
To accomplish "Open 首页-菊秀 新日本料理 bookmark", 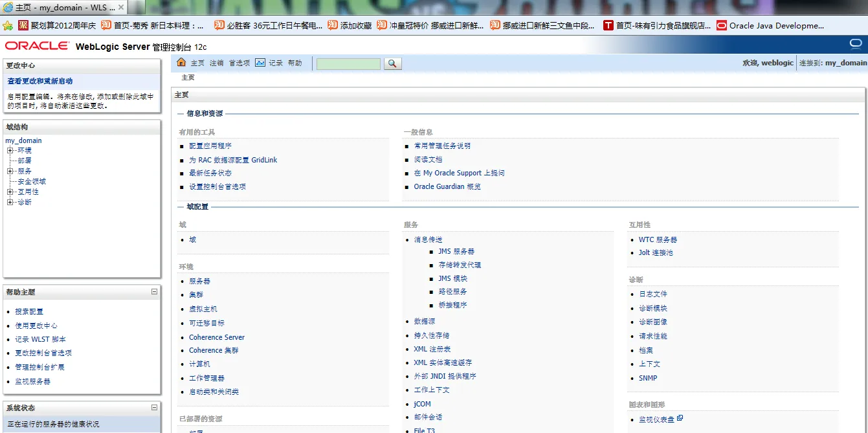I will coord(152,26).
